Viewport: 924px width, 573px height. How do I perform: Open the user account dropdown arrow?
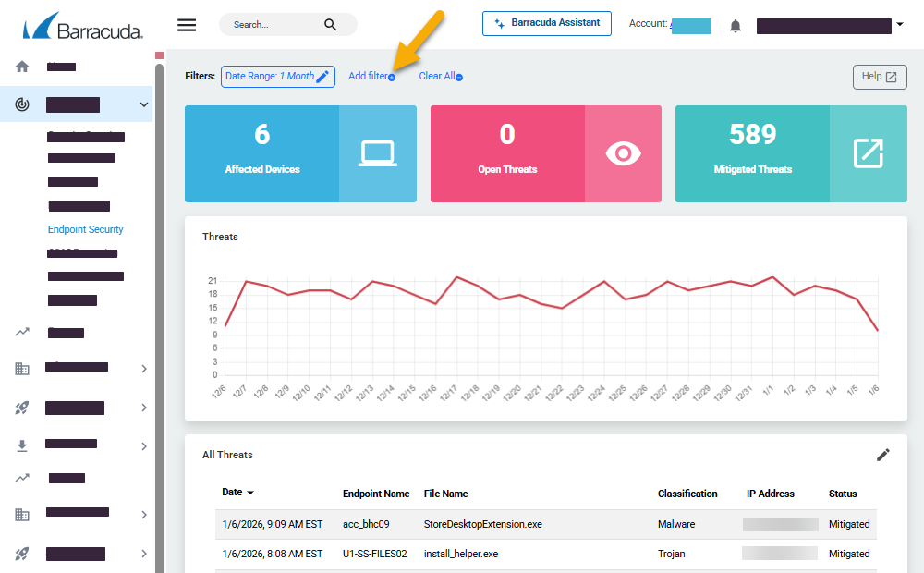click(x=900, y=25)
